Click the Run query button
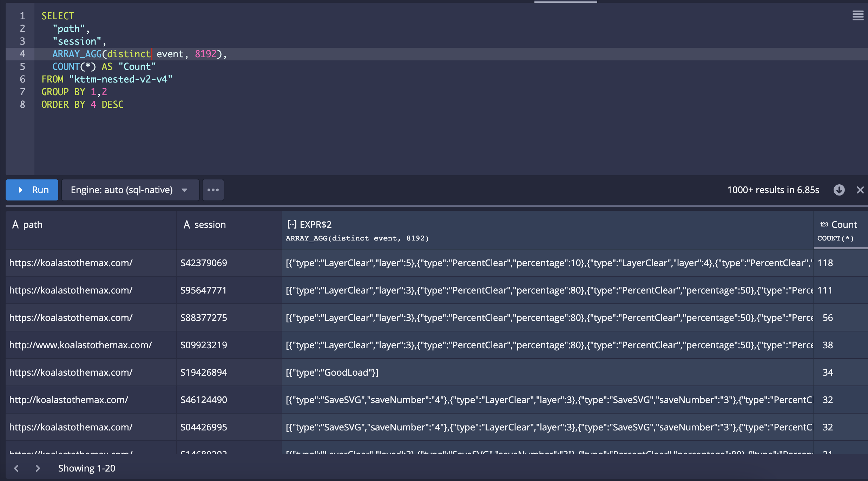Image resolution: width=868 pixels, height=481 pixels. tap(32, 190)
